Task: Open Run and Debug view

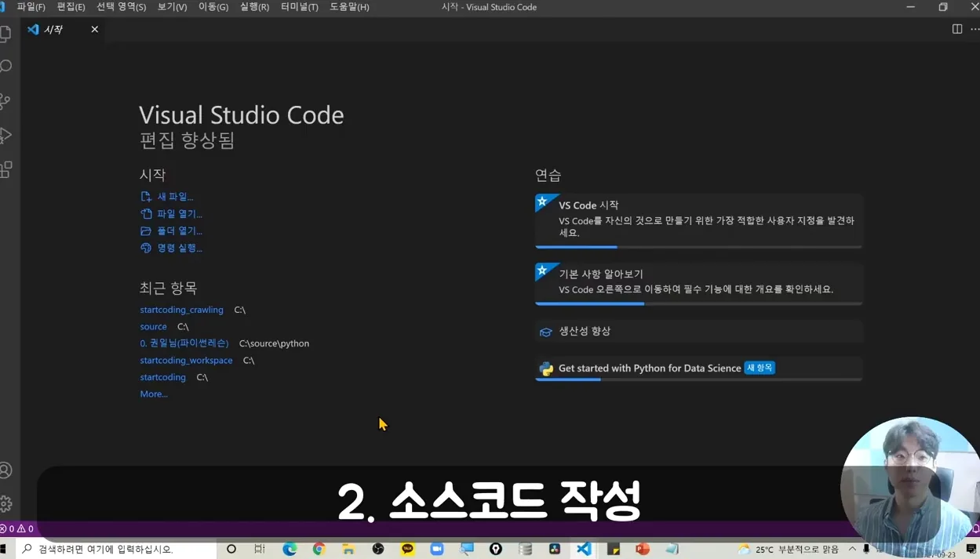Action: 5,135
